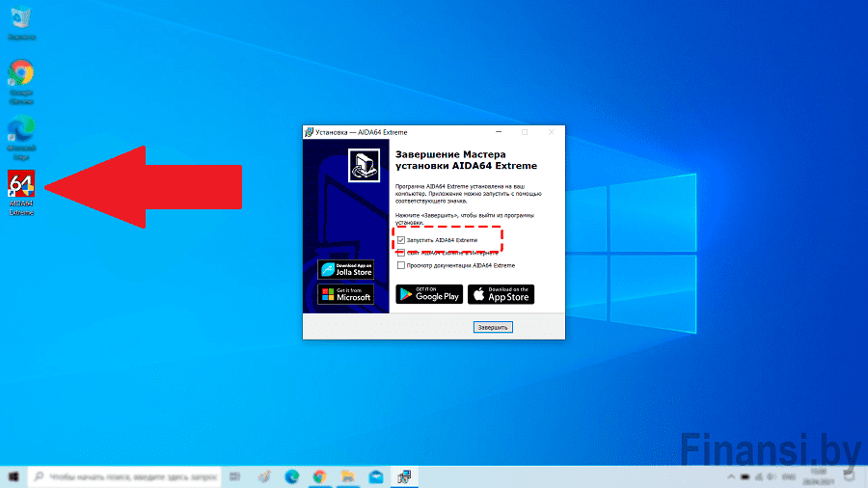Click the setup wizard computer image

point(364,165)
